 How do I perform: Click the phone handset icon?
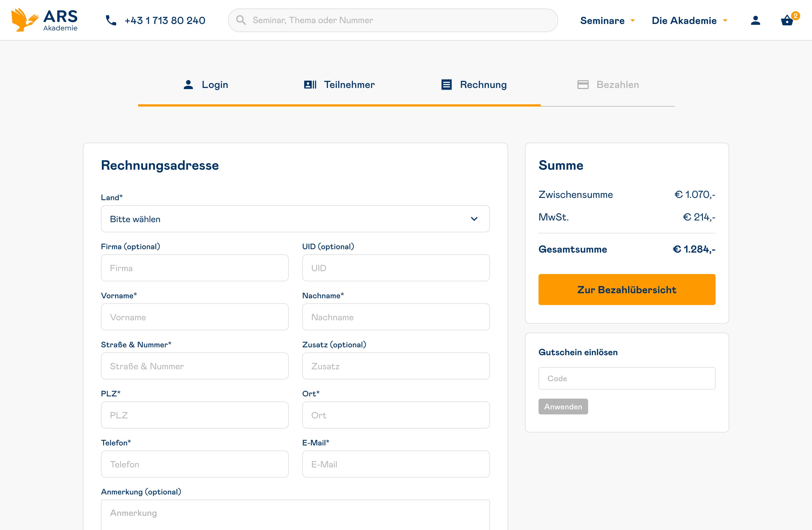[111, 21]
